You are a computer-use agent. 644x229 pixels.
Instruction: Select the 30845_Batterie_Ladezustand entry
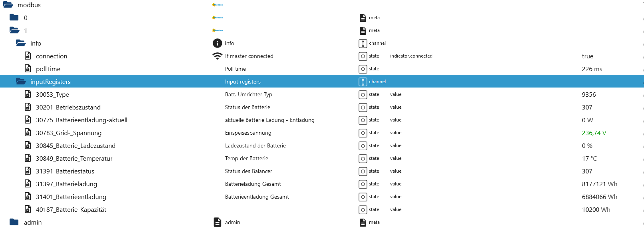76,145
